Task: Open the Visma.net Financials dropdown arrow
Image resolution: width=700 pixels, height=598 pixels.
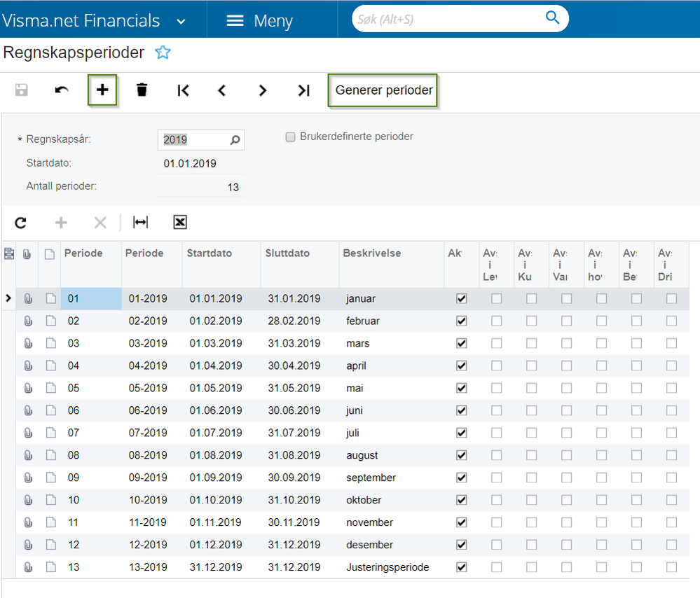Action: click(x=181, y=21)
